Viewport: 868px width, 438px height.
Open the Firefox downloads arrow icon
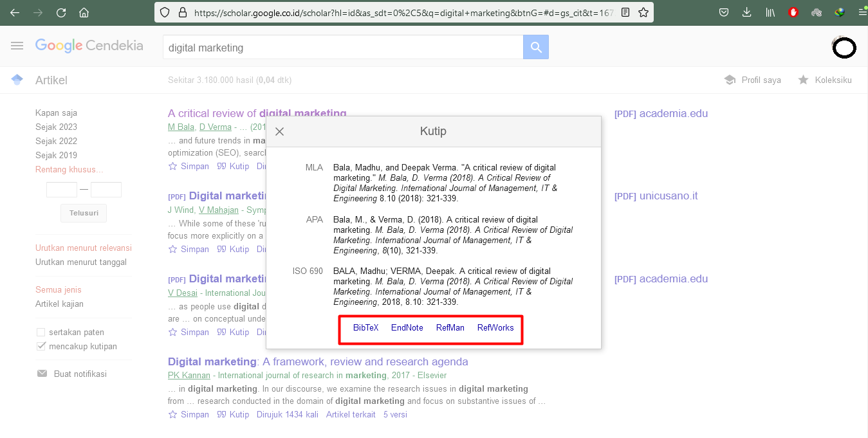[x=746, y=12]
